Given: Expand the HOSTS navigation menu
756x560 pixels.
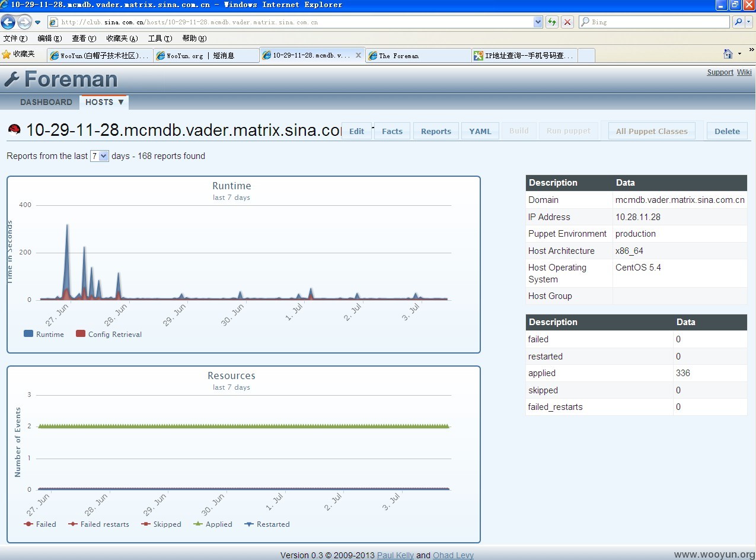Looking at the screenshot, I should click(x=104, y=102).
